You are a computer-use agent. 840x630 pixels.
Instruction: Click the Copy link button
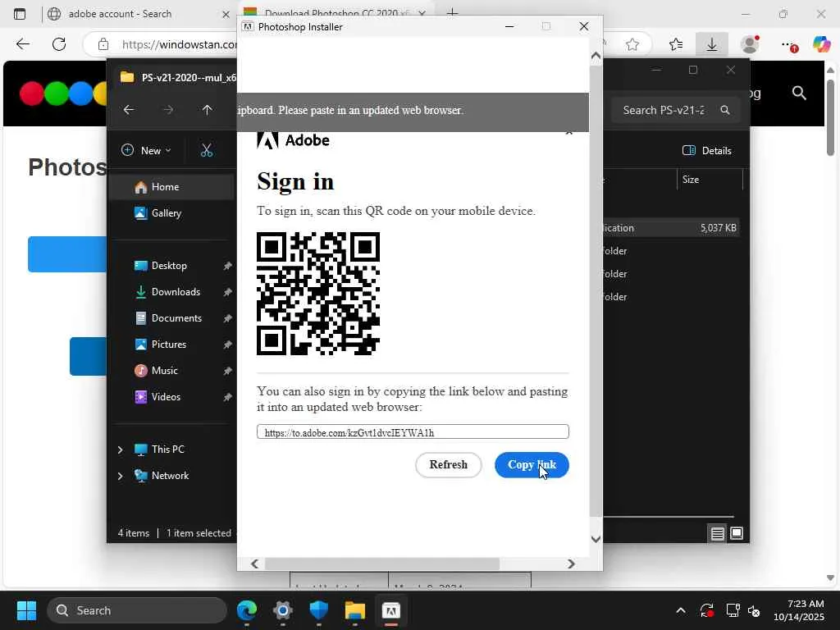tap(532, 464)
